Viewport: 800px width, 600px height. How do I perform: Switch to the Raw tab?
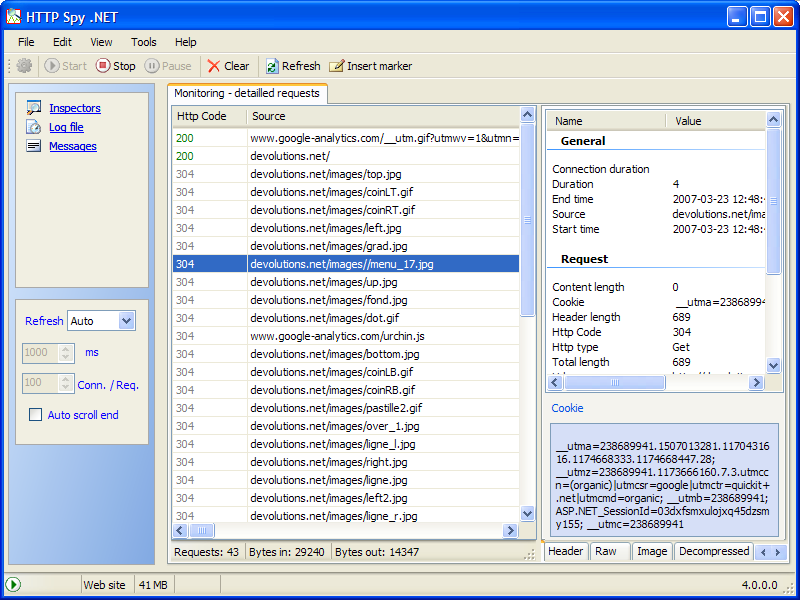606,552
